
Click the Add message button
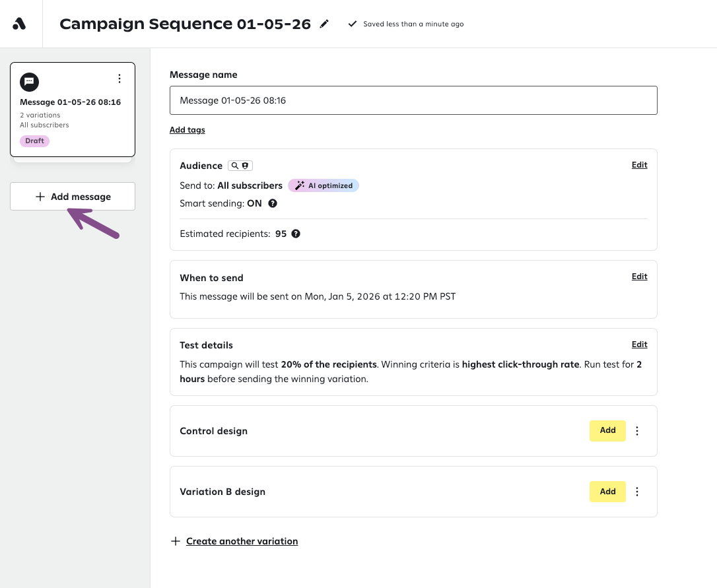point(73,197)
